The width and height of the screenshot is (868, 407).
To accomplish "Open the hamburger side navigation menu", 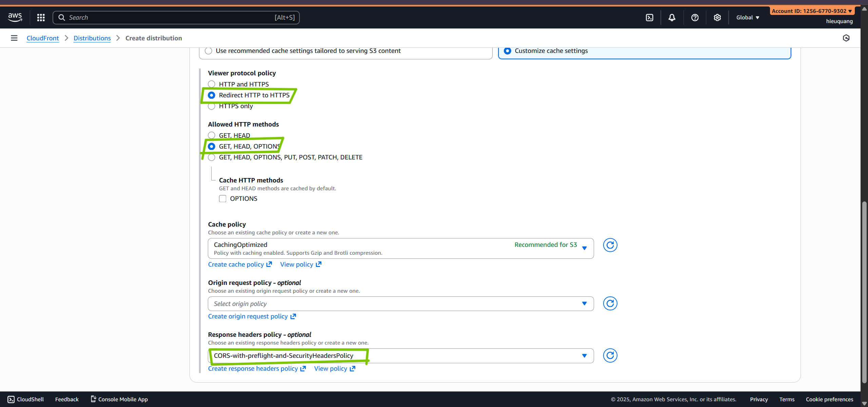I will coord(14,38).
